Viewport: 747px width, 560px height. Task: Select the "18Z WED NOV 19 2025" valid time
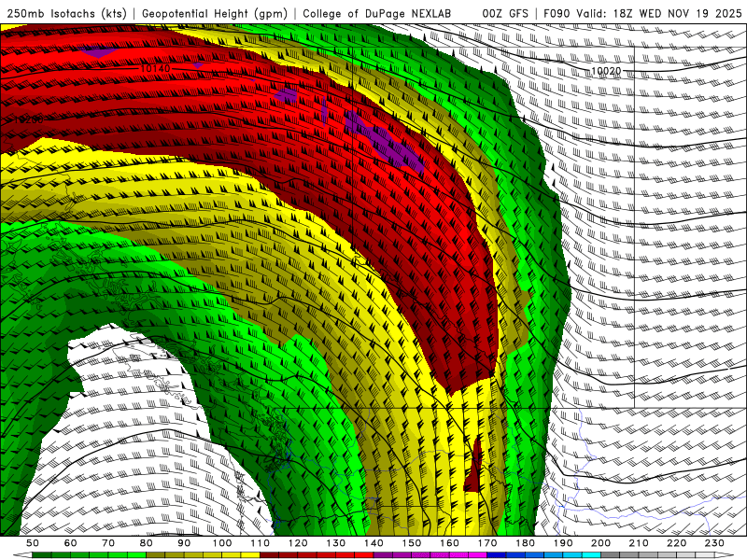[x=677, y=13]
